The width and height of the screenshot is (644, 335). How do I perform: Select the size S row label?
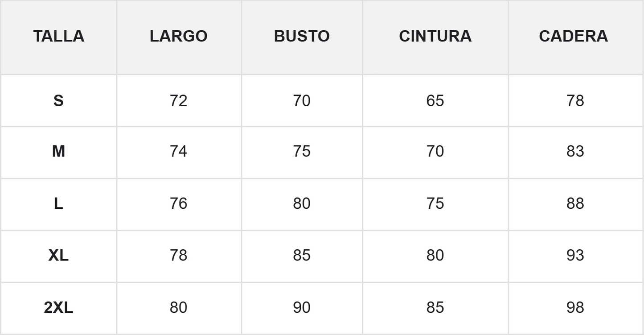pyautogui.click(x=58, y=101)
